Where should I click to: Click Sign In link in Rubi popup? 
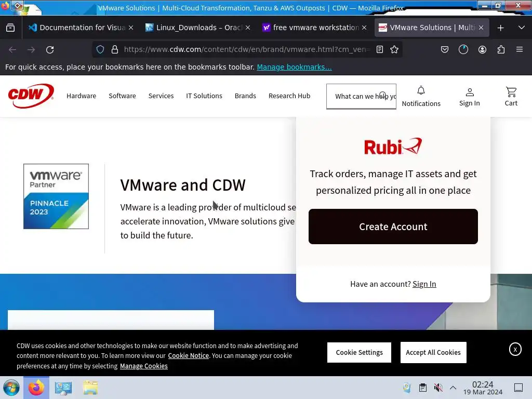click(424, 284)
